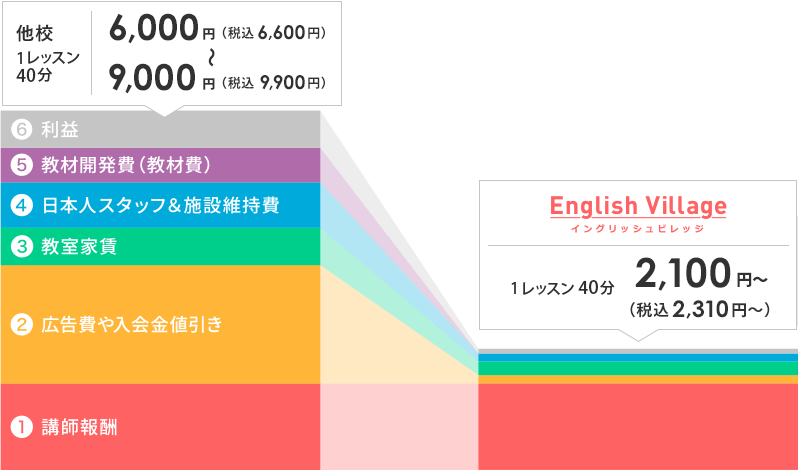Click the red segment of English Village bar

pyautogui.click(x=638, y=427)
